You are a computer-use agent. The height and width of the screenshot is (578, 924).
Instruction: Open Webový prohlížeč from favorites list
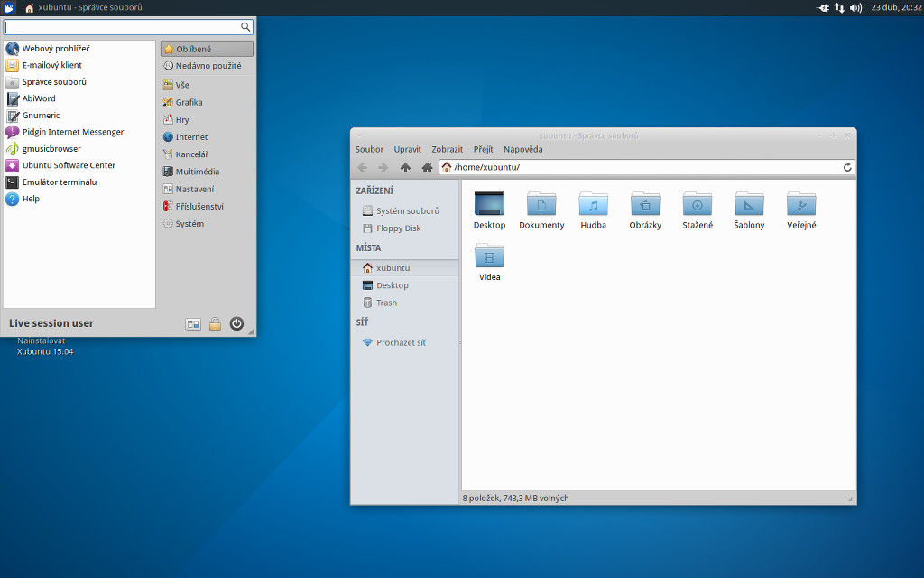[79, 49]
